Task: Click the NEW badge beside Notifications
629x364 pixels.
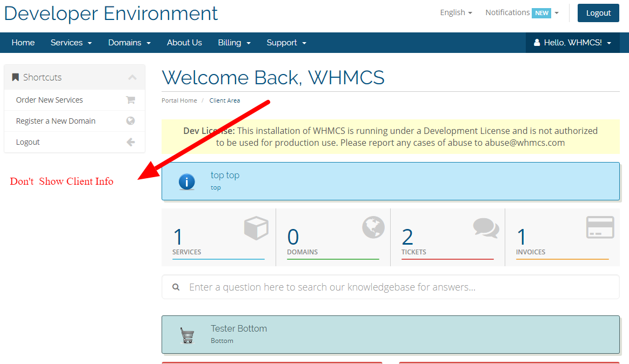Action: (x=541, y=13)
